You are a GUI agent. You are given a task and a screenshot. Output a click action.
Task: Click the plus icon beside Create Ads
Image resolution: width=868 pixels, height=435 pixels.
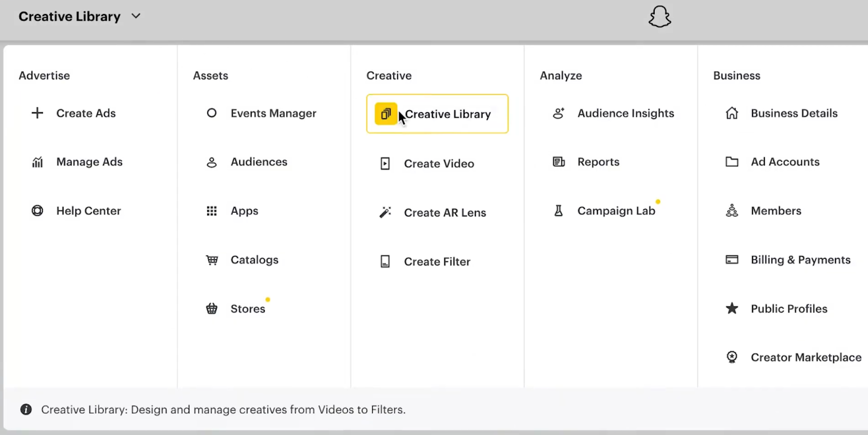click(37, 113)
